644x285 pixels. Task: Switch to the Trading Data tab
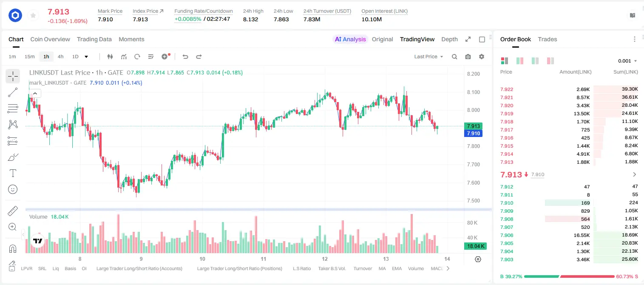(x=94, y=39)
